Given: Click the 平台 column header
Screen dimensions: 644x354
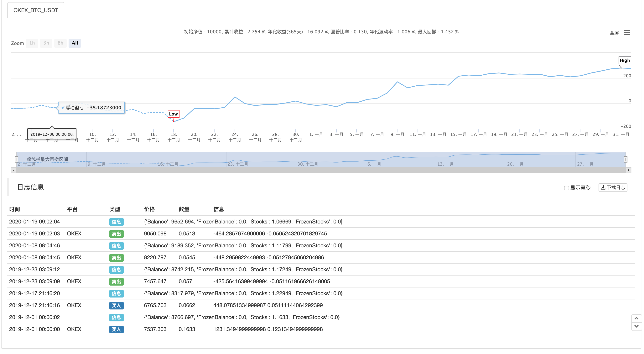Looking at the screenshot, I should click(72, 209).
